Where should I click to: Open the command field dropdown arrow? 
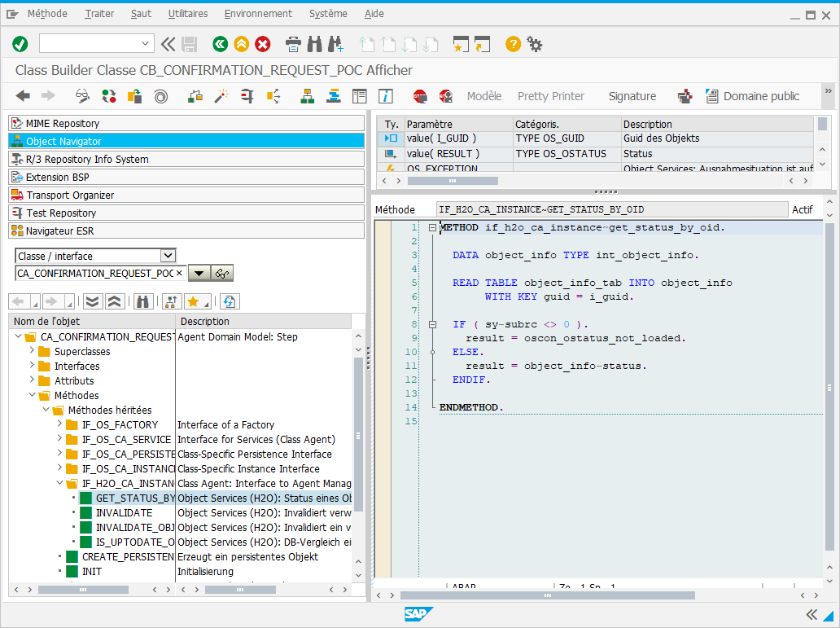click(x=145, y=43)
